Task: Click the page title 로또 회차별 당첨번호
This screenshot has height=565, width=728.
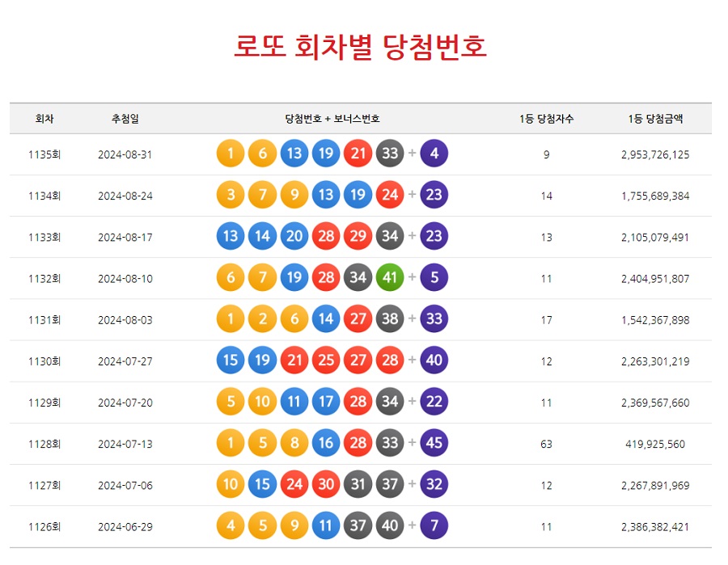Action: coord(364,47)
